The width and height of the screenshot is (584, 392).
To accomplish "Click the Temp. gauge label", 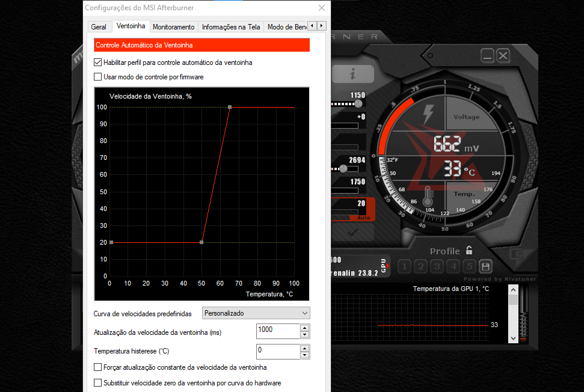I will tap(464, 194).
